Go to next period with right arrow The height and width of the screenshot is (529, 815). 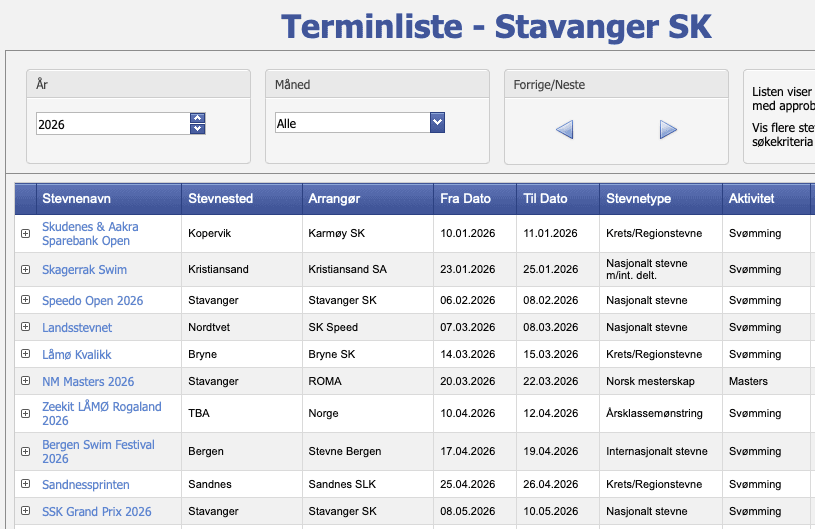(668, 130)
